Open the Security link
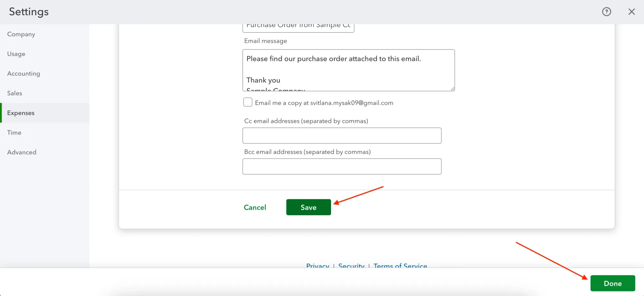The height and width of the screenshot is (296, 644). click(x=351, y=266)
